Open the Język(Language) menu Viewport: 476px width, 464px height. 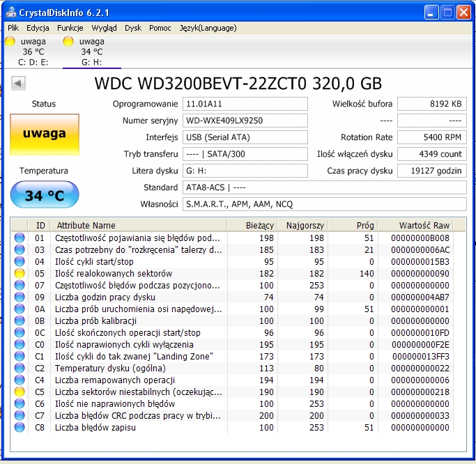(208, 28)
